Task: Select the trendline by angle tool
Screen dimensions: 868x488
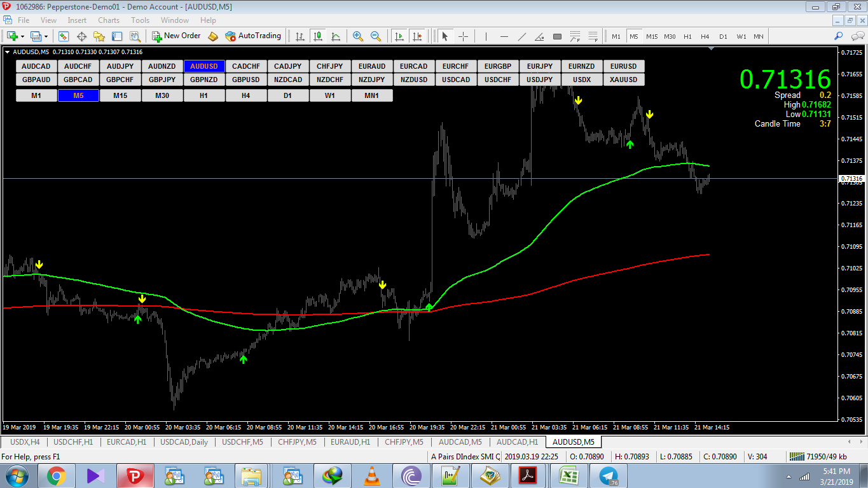Action: click(x=540, y=36)
